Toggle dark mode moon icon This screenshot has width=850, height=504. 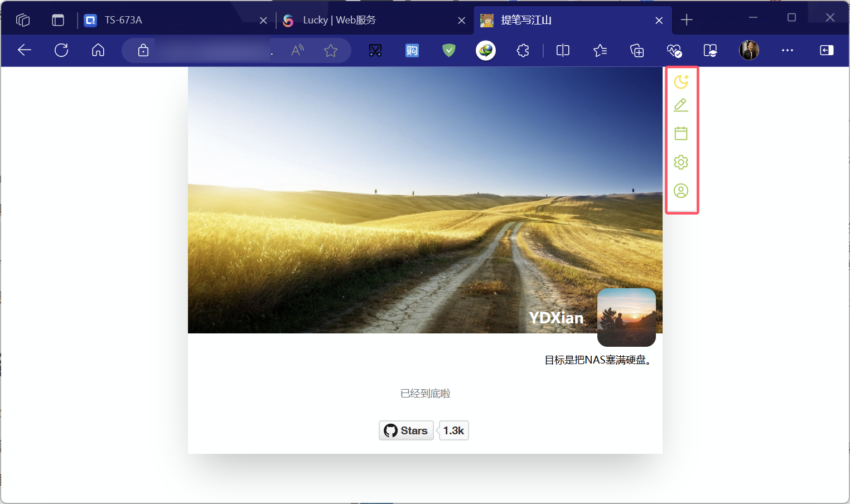click(x=681, y=82)
